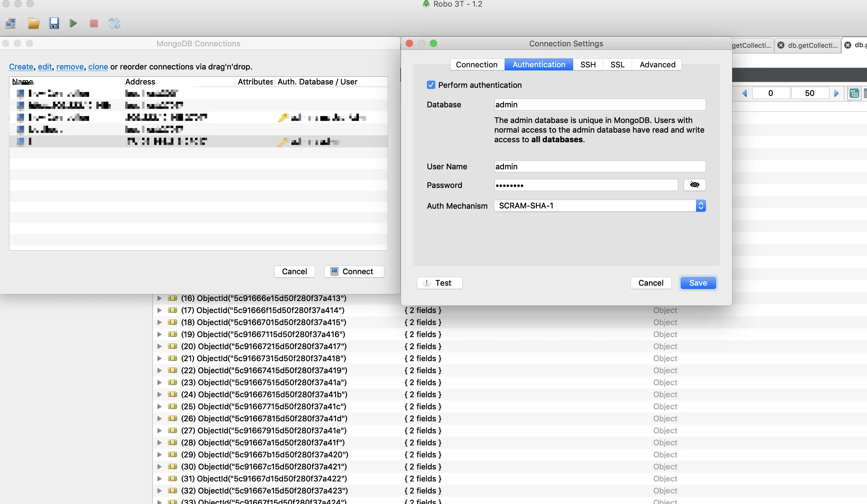Click the next page right arrow

836,93
